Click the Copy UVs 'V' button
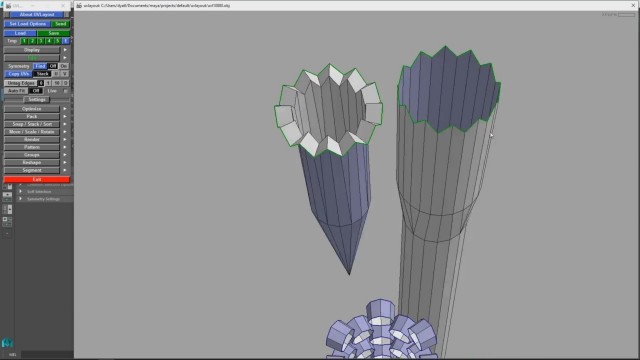 64,74
